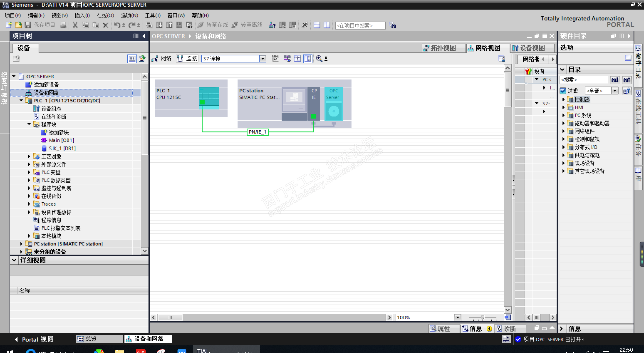Click the 网络 networking mode button

pyautogui.click(x=162, y=59)
